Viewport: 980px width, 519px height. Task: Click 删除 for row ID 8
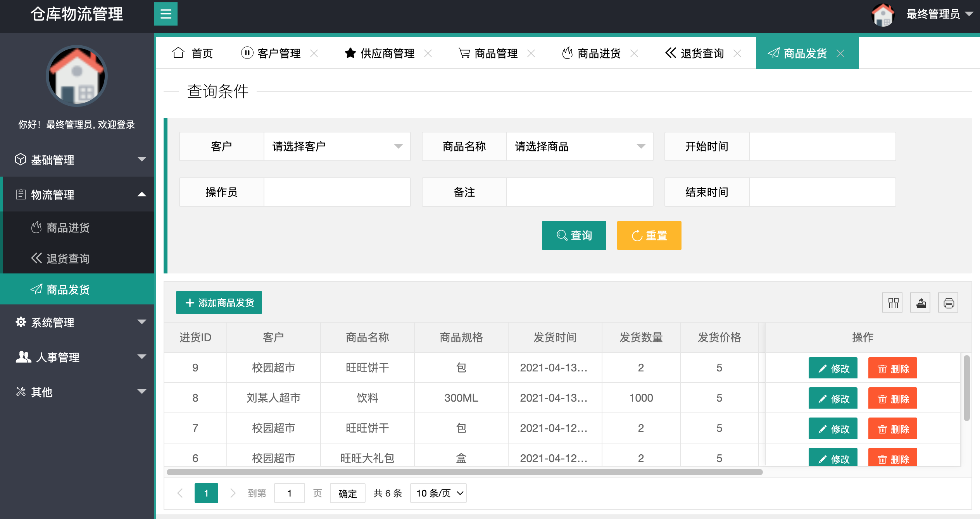tap(892, 398)
